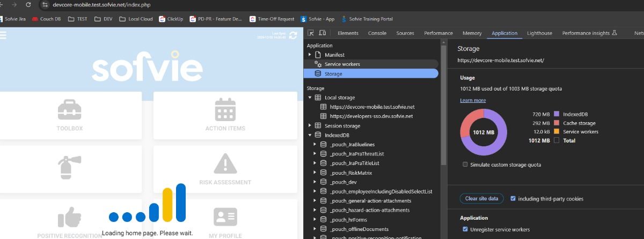
Task: Click the red Cache storage legend swatch
Action: 557,123
